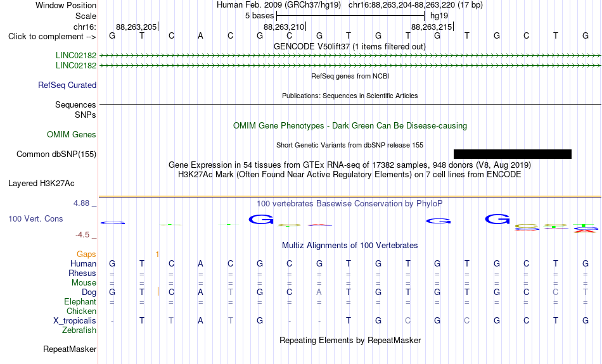602x364 pixels.
Task: Click the Gaps row label
Action: [x=86, y=254]
